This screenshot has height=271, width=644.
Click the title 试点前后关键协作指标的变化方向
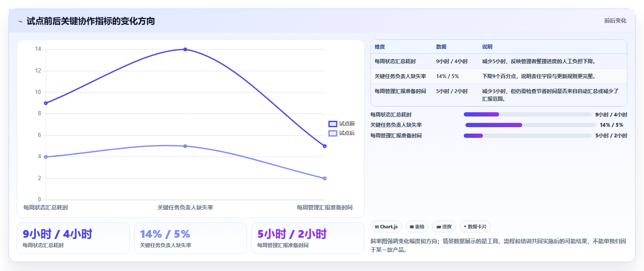[91, 21]
